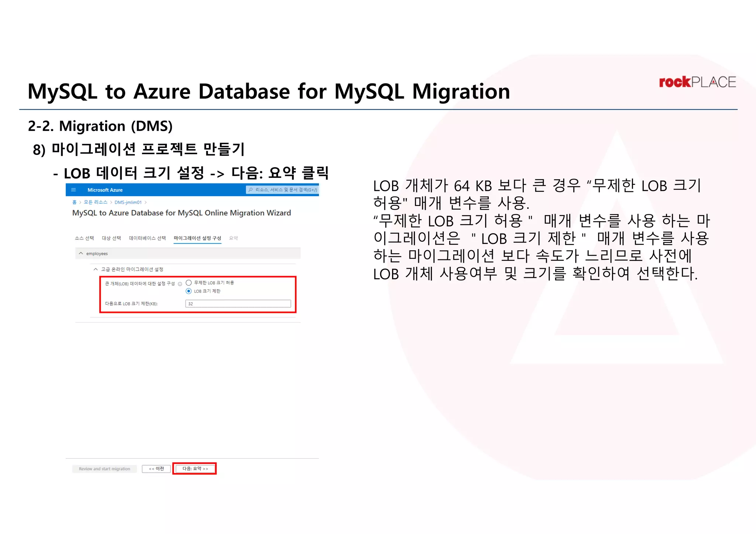This screenshot has width=756, height=534.
Task: Click Review and start migration button
Action: coord(104,469)
